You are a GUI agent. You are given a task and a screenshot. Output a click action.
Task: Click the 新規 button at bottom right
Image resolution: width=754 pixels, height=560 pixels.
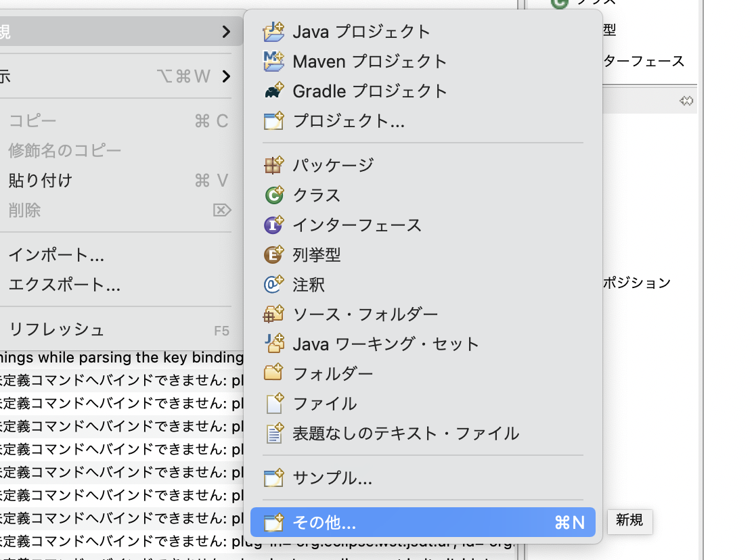point(629,522)
